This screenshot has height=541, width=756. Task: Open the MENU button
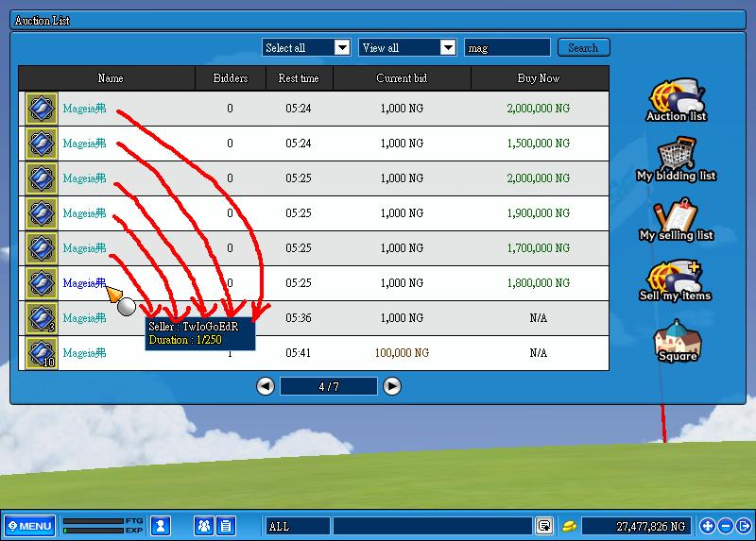tap(30, 526)
